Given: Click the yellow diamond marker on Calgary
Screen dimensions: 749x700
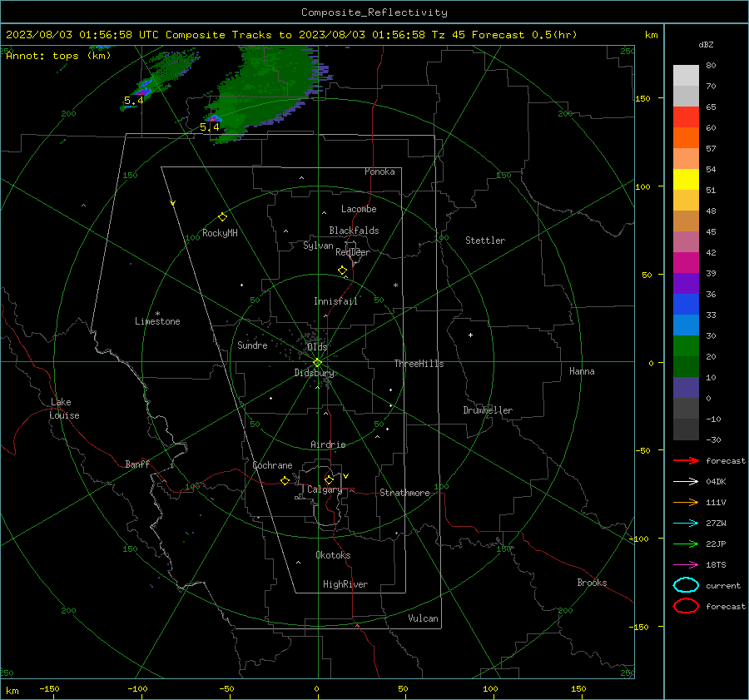Looking at the screenshot, I should pyautogui.click(x=329, y=479).
